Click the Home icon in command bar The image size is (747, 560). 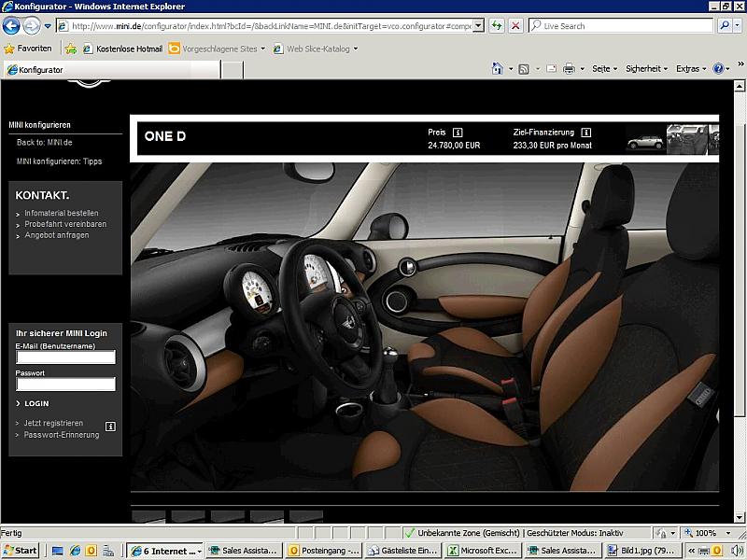click(x=498, y=69)
